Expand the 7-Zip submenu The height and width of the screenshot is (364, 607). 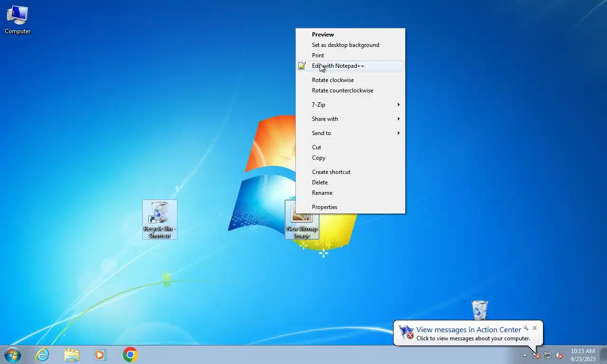(350, 105)
